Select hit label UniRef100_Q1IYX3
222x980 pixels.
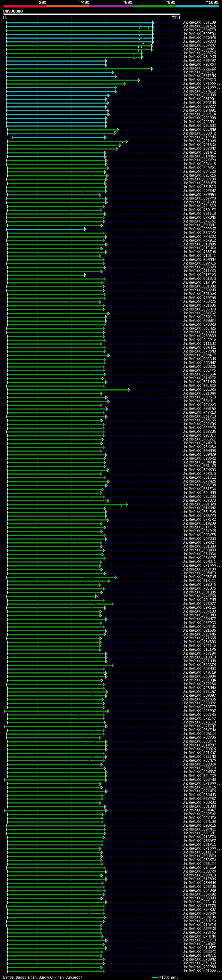coord(199,271)
